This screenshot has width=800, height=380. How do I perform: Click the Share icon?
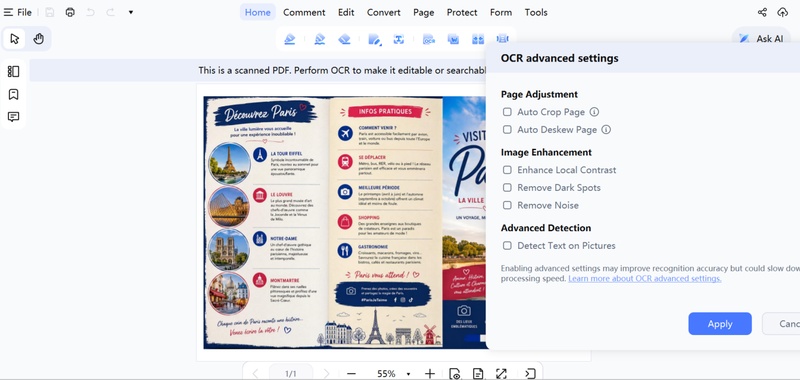(762, 12)
